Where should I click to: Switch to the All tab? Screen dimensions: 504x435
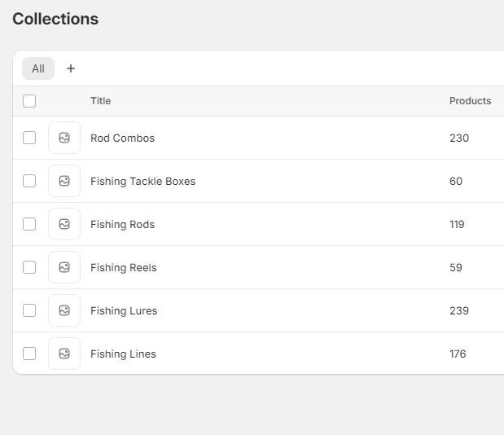[x=38, y=68]
